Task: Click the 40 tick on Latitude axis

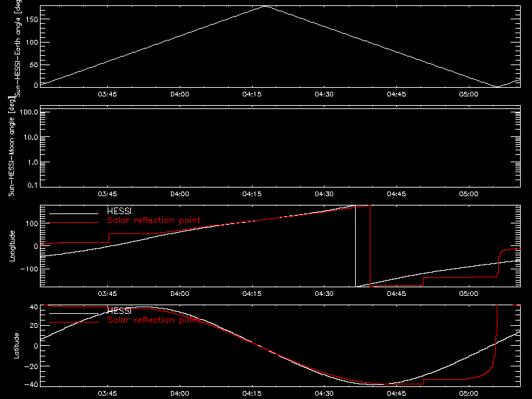Action: [34, 307]
